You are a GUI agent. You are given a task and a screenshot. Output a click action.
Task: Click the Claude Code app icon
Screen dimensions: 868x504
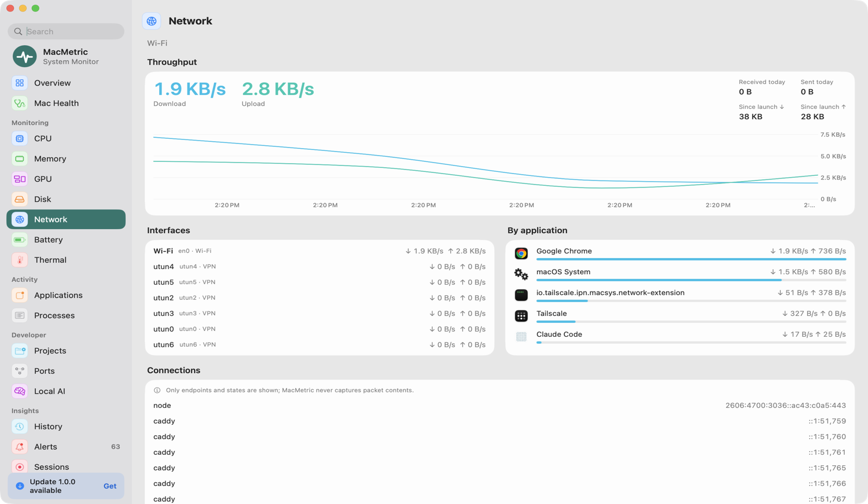pos(521,337)
